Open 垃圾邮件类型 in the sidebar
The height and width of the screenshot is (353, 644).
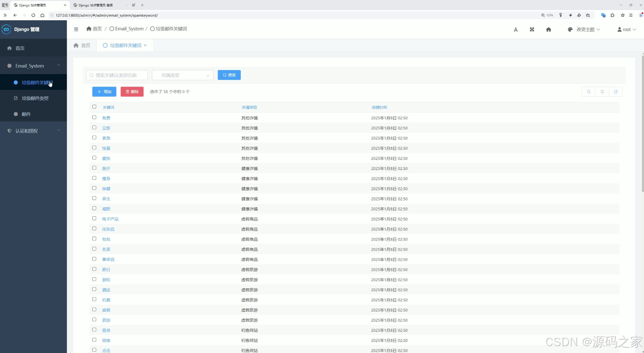click(35, 98)
